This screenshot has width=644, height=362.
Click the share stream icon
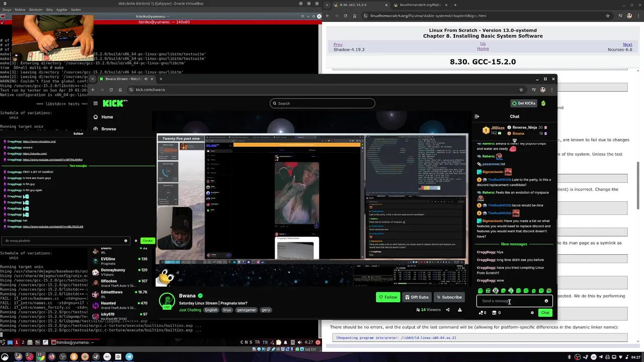[x=448, y=310]
